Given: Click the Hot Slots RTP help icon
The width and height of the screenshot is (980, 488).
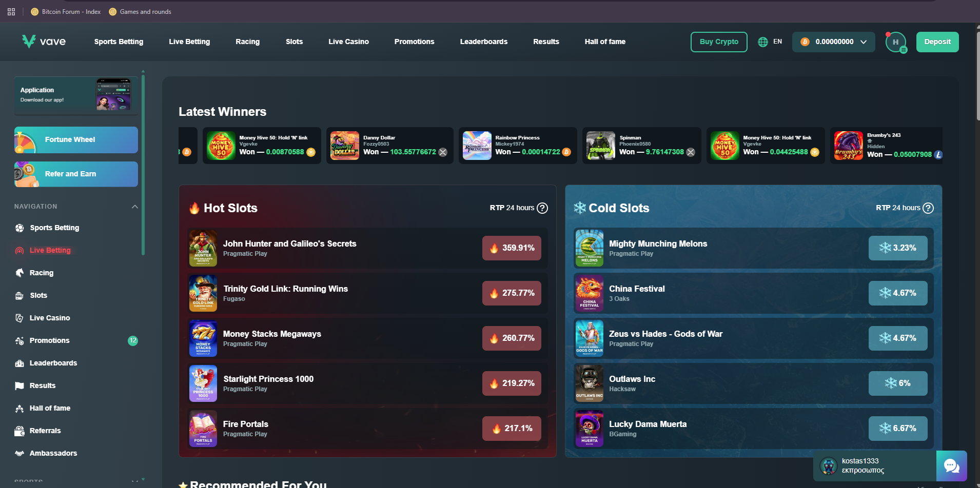Looking at the screenshot, I should [x=542, y=208].
